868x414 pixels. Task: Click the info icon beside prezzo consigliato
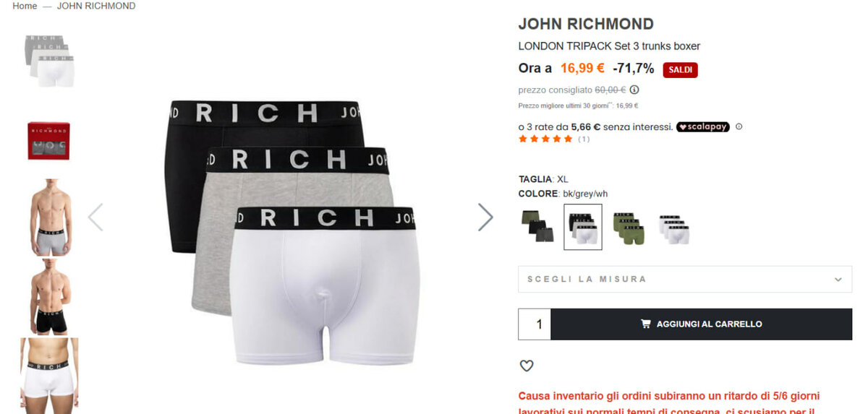pos(634,90)
